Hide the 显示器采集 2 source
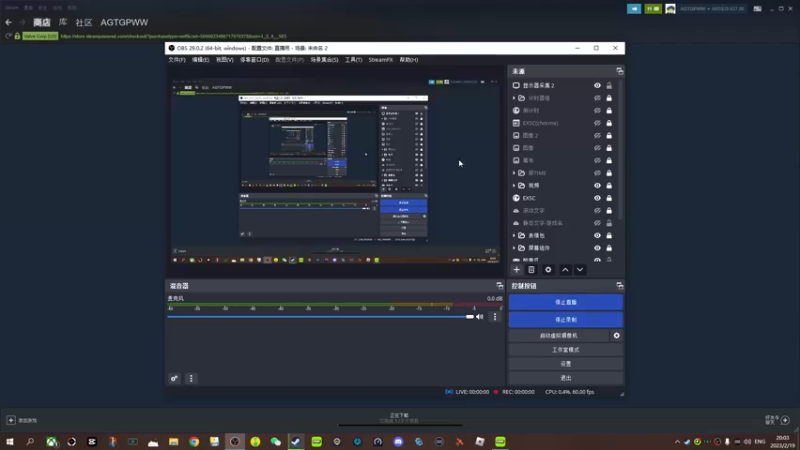 [597, 86]
